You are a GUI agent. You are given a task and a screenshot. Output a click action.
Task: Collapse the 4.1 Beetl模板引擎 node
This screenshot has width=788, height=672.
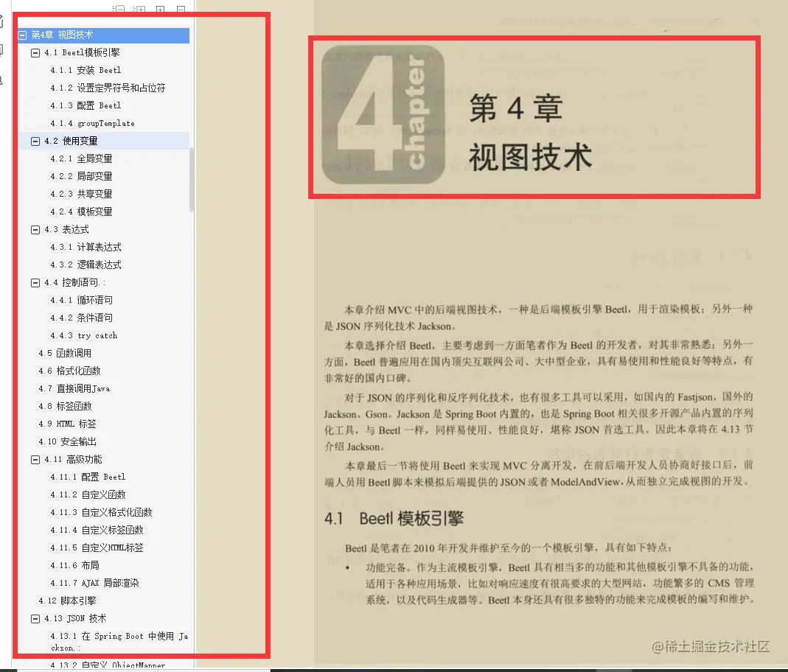(x=35, y=52)
